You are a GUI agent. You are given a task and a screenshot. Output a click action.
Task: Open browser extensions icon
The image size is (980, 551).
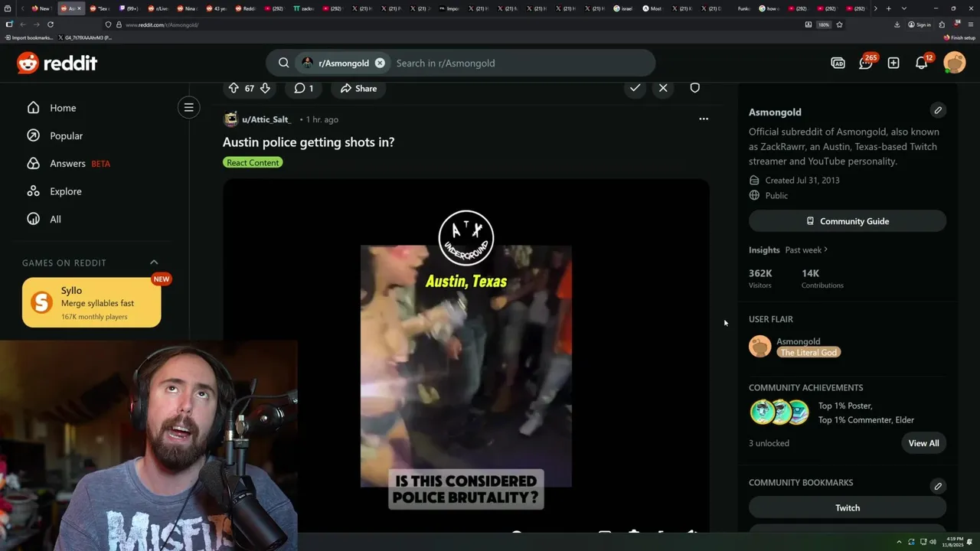[x=942, y=24]
